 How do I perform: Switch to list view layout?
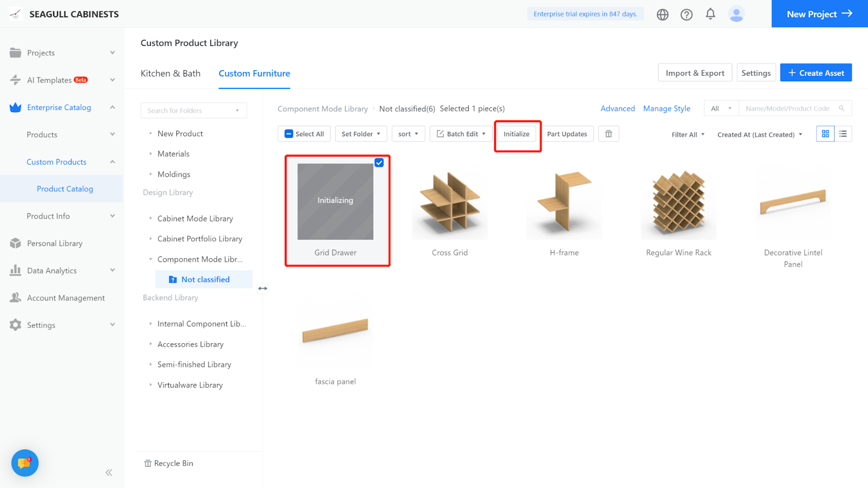843,134
